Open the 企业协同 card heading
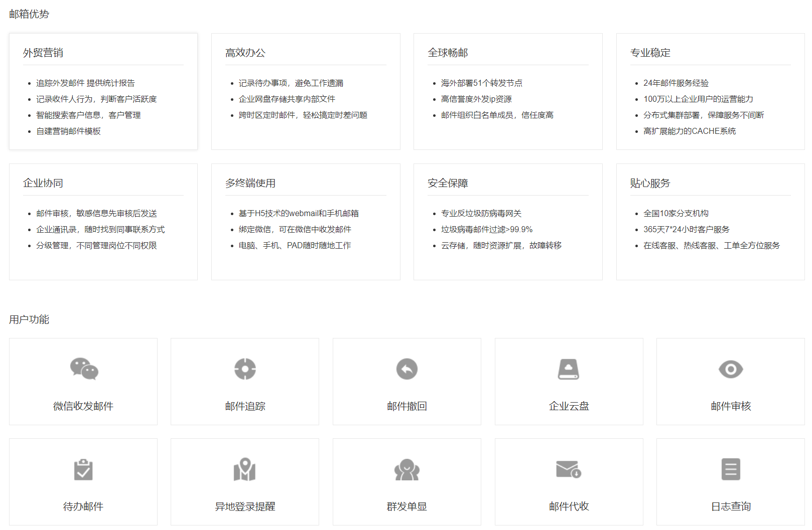 point(43,183)
